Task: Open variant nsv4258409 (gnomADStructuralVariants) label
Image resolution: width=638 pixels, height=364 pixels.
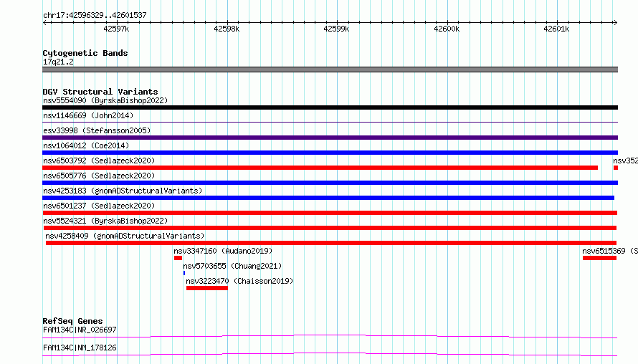Action: [125, 236]
